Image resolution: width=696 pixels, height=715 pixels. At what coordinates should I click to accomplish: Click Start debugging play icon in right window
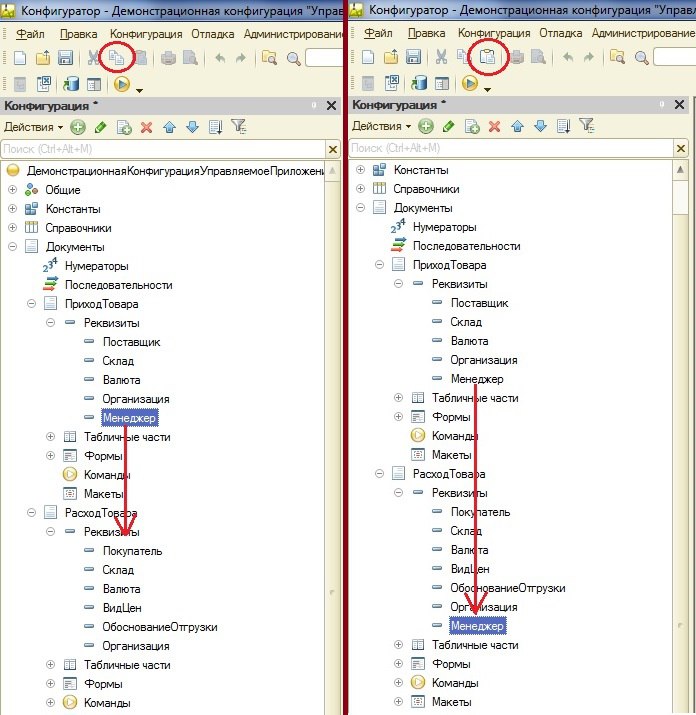pyautogui.click(x=470, y=83)
